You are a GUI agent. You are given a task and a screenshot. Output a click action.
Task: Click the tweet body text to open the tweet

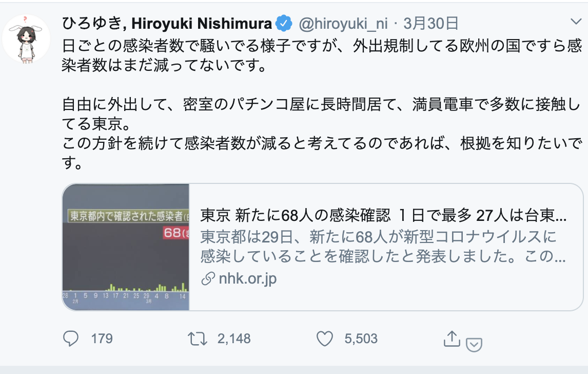coord(322,104)
